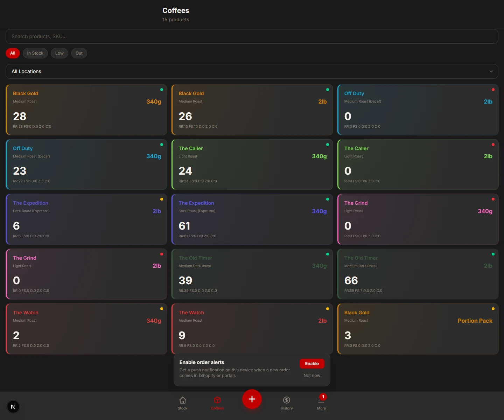Open The Caller 340g card
Screen dimensions: 504x420
tap(252, 164)
